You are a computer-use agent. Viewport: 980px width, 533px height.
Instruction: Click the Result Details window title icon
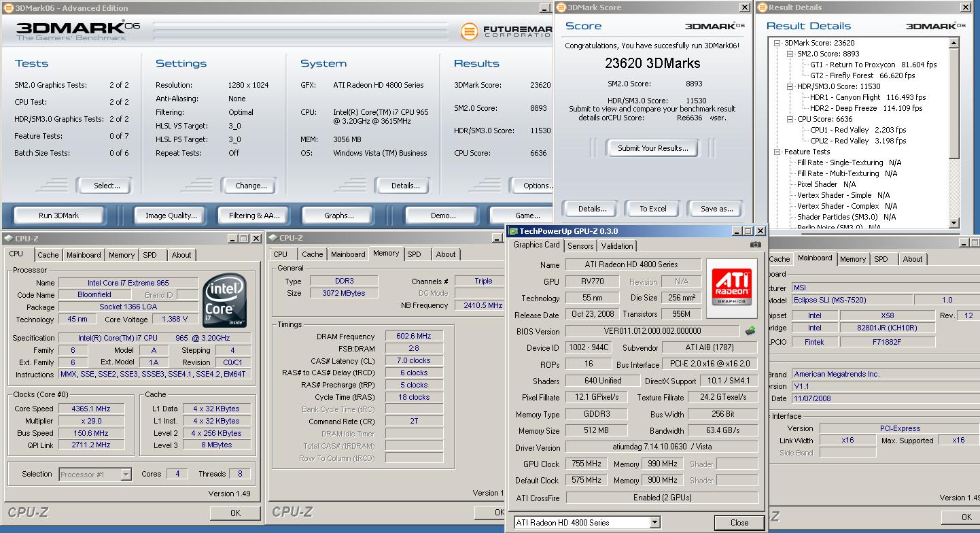[762, 7]
